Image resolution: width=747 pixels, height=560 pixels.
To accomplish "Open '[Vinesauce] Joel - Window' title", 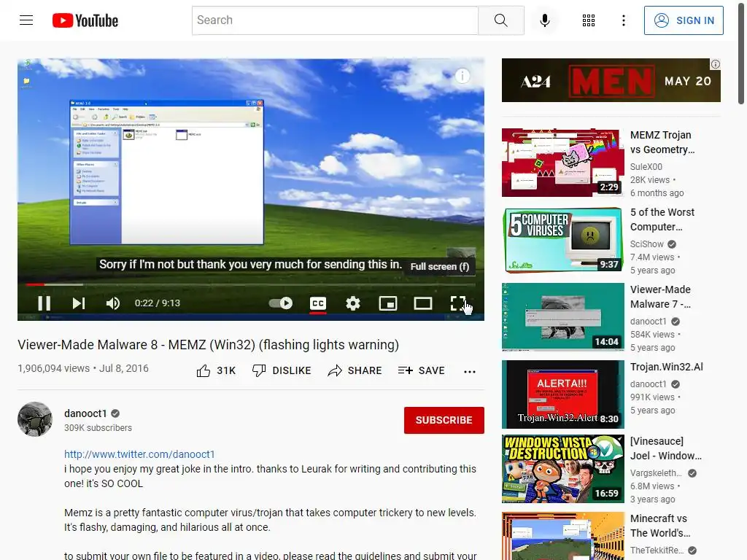I will [665, 448].
